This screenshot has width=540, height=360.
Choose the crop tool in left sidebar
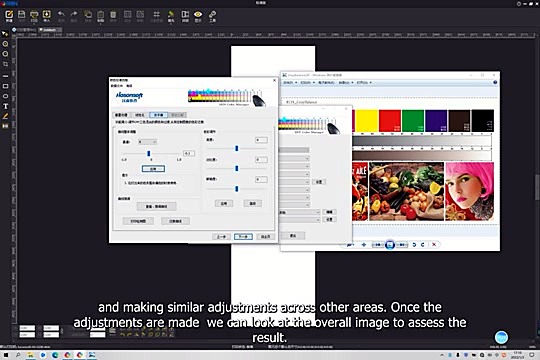coord(6,64)
